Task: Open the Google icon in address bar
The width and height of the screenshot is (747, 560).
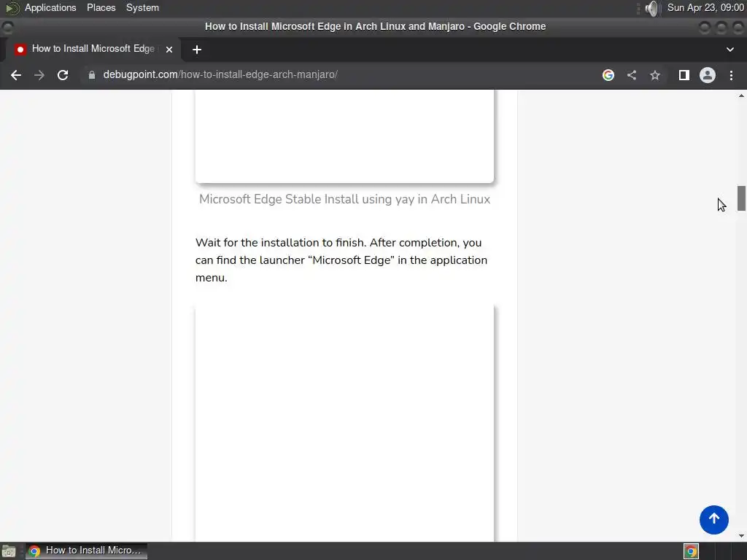Action: click(608, 75)
